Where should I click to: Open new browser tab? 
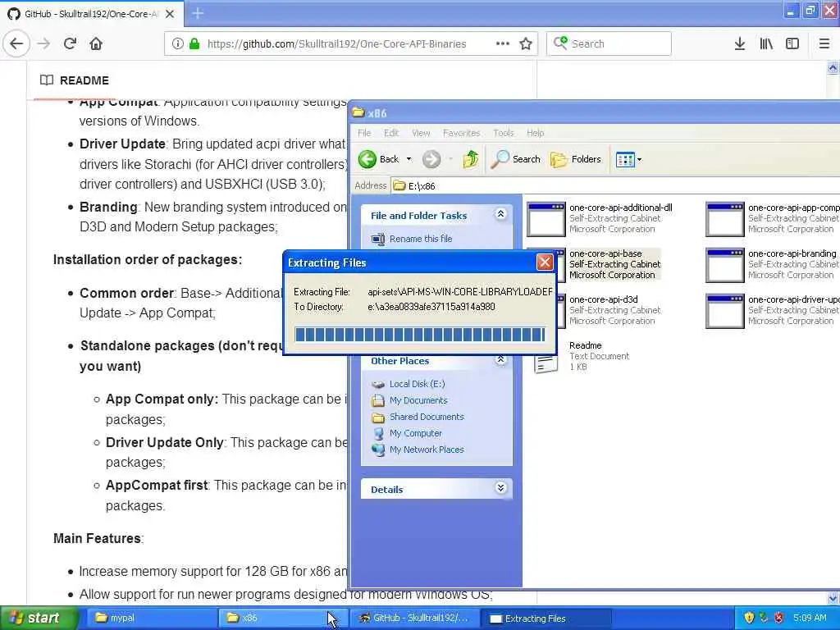click(x=198, y=13)
